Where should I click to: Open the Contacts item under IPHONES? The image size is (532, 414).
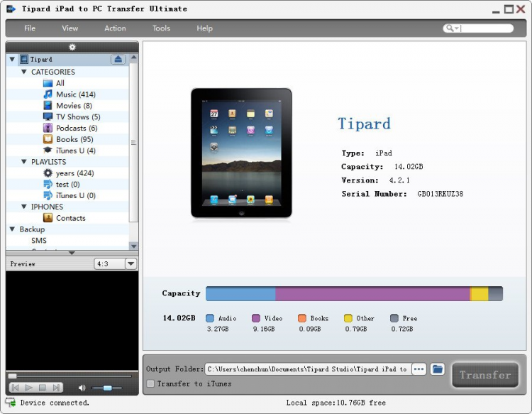click(70, 218)
